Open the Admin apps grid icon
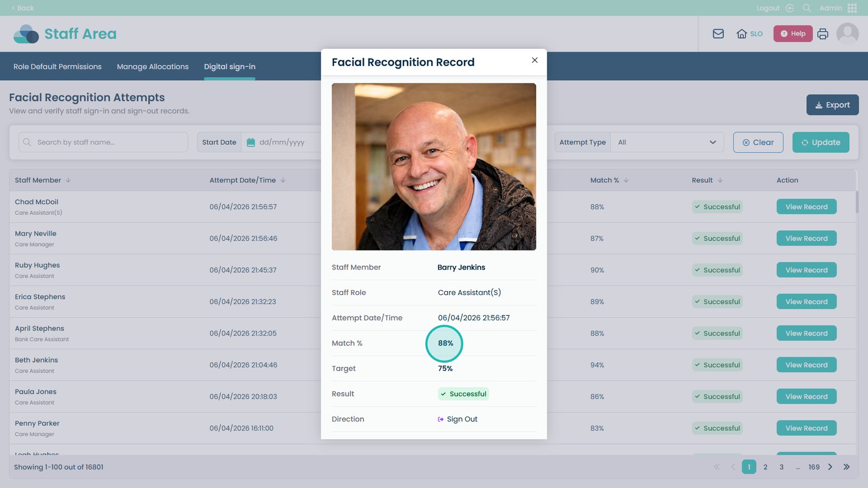Viewport: 868px width, 488px height. point(852,8)
